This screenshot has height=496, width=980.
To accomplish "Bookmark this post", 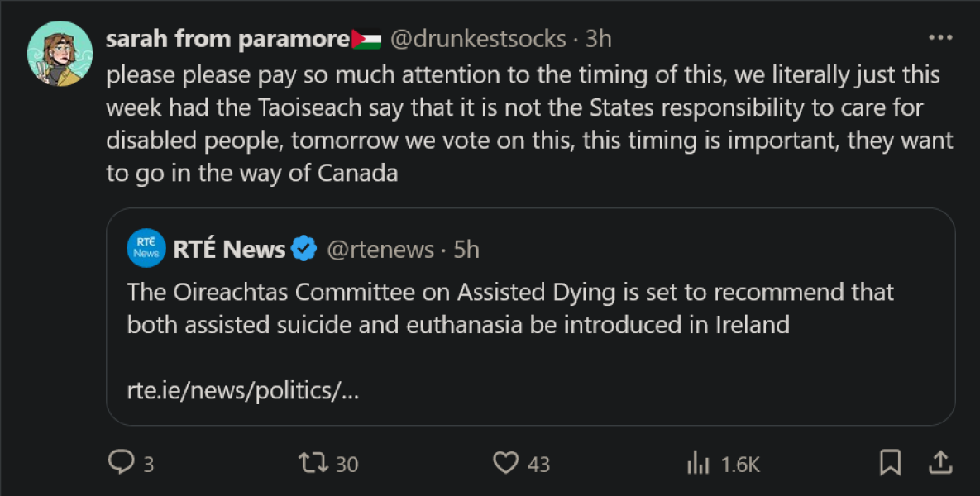I will tap(890, 463).
